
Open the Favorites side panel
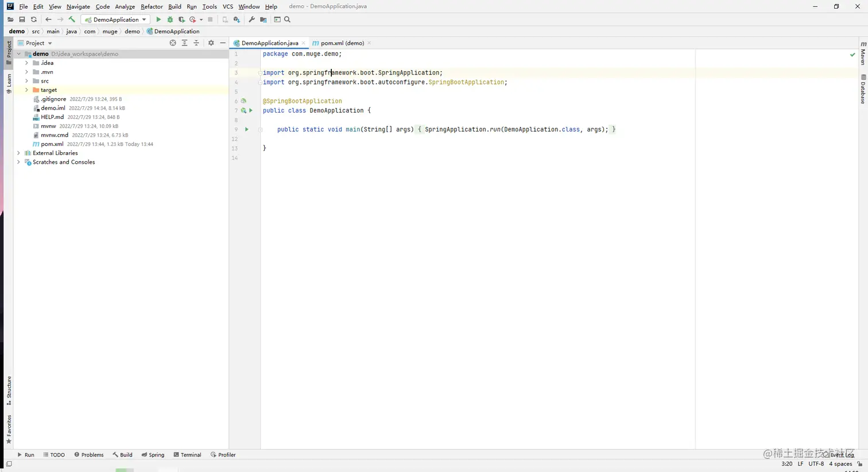click(x=9, y=430)
